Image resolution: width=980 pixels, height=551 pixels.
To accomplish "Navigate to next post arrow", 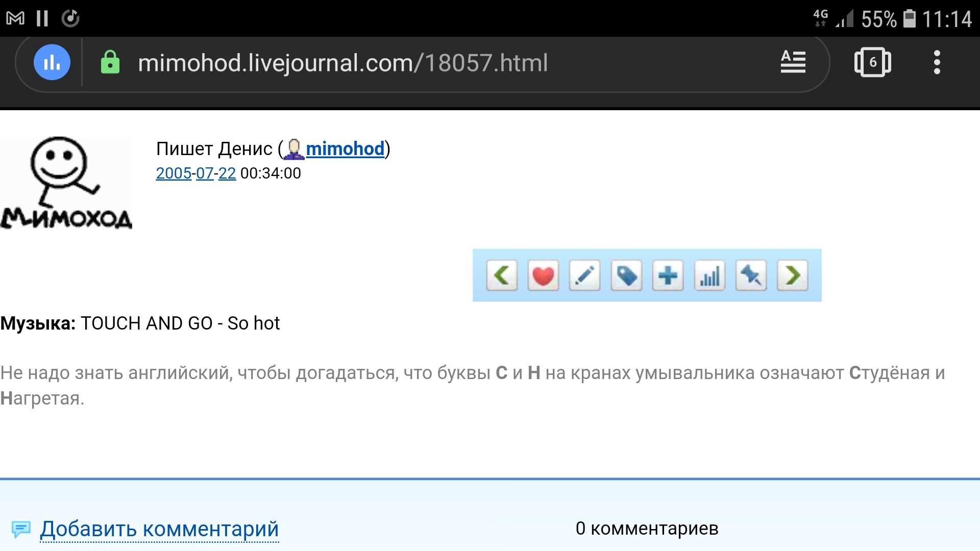I will pyautogui.click(x=794, y=275).
